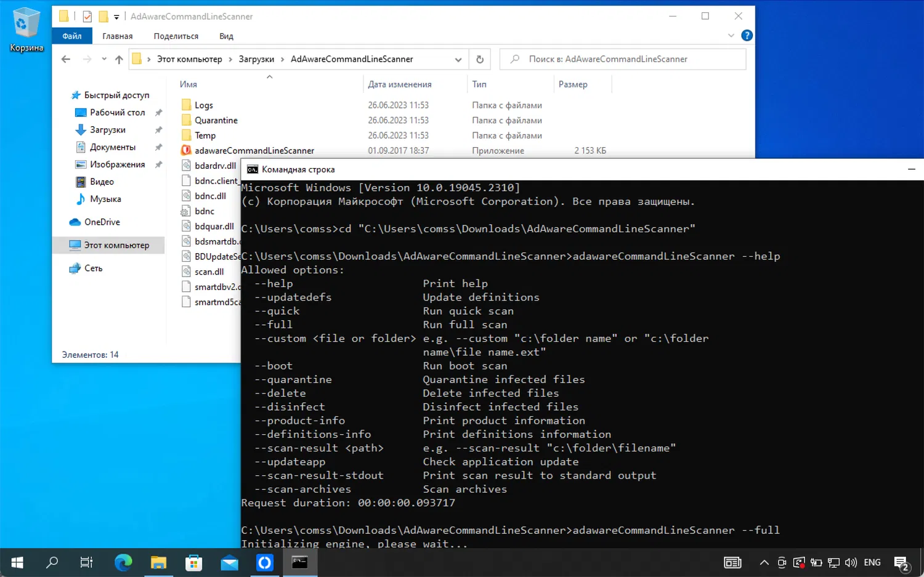Select the bdardrv.dll file
This screenshot has width=924, height=577.
(215, 166)
